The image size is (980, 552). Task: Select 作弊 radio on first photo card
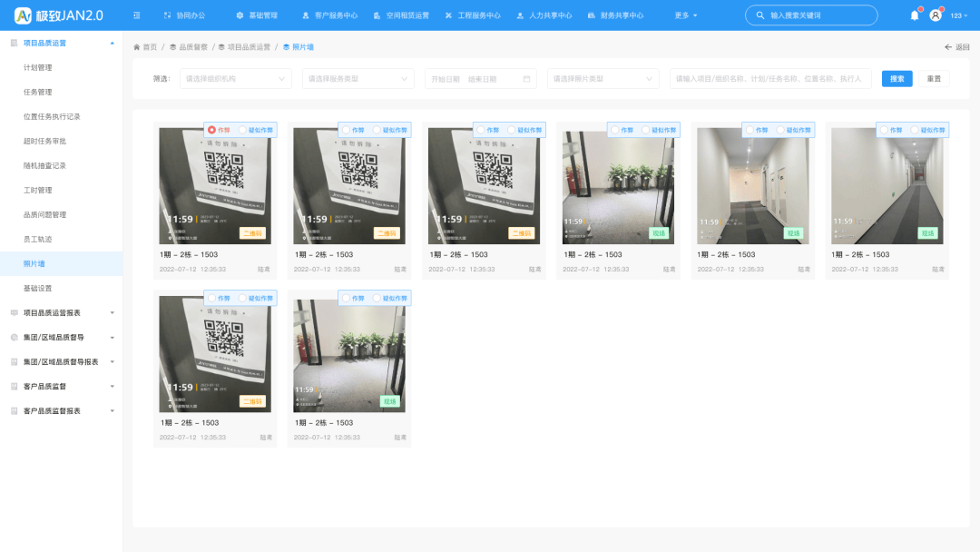[211, 130]
